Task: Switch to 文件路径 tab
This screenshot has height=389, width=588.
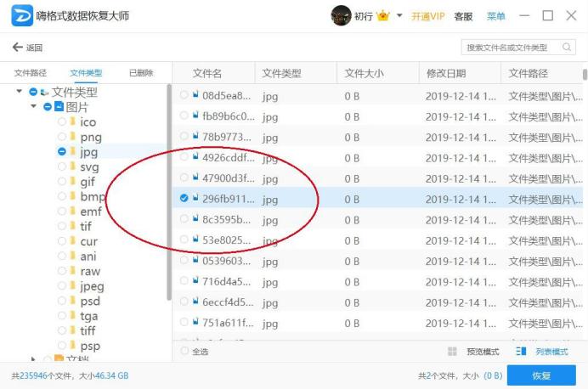Action: [x=31, y=73]
